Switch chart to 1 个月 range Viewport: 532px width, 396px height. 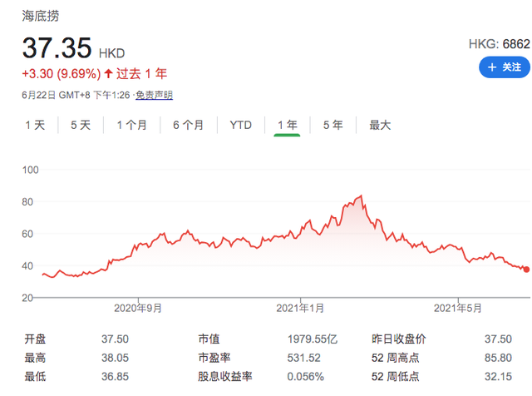click(x=131, y=125)
